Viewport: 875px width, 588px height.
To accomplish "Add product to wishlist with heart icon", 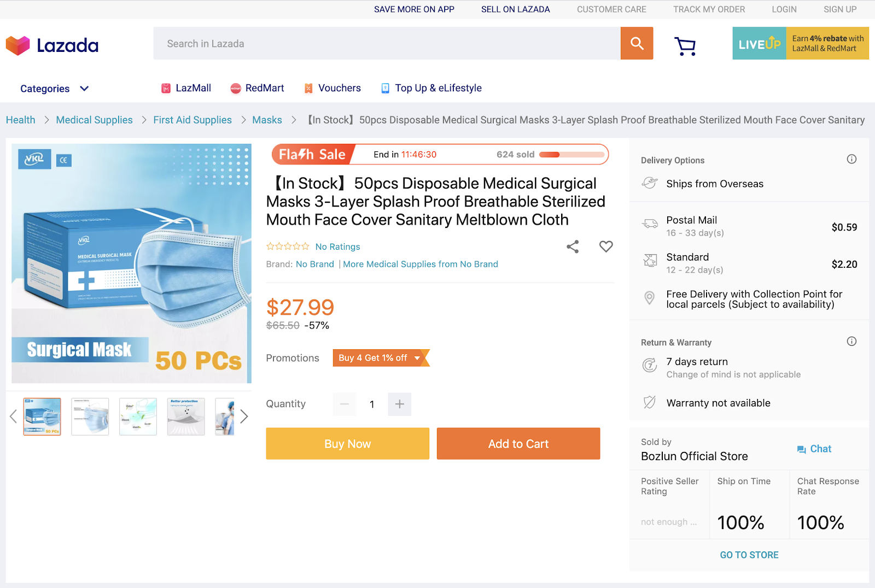I will (x=606, y=246).
